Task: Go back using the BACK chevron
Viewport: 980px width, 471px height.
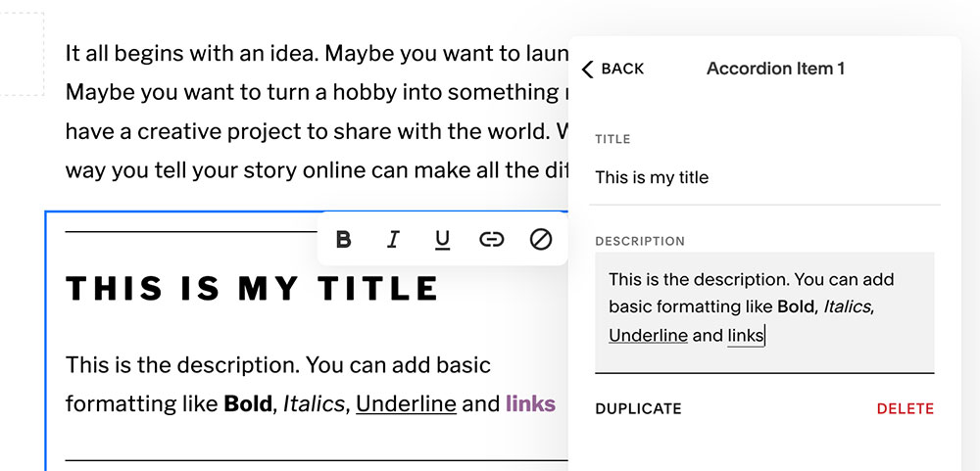Action: tap(612, 69)
